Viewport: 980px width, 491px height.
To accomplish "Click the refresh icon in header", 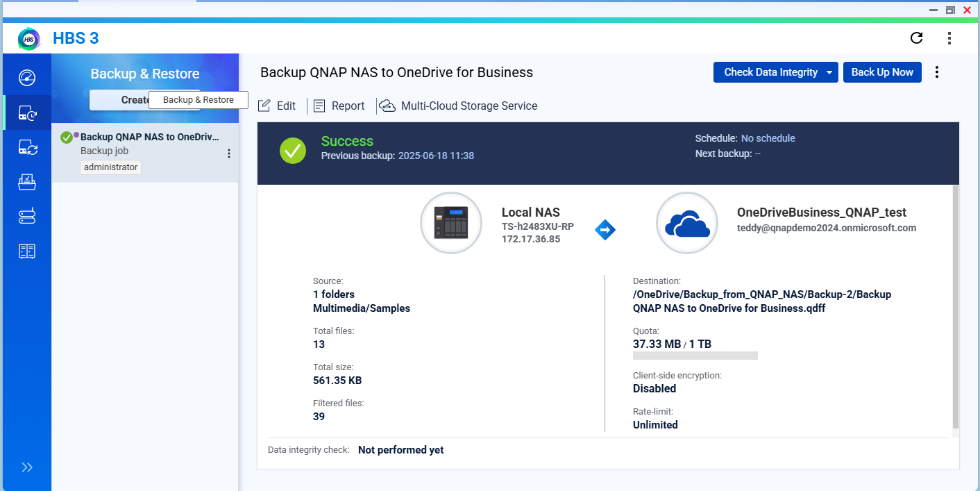I will [x=916, y=38].
